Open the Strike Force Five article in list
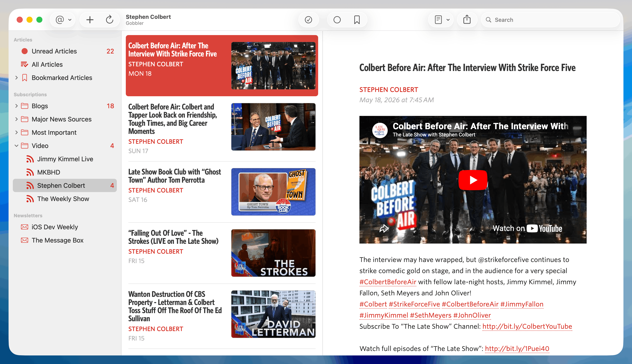This screenshot has height=364, width=632. (x=222, y=65)
